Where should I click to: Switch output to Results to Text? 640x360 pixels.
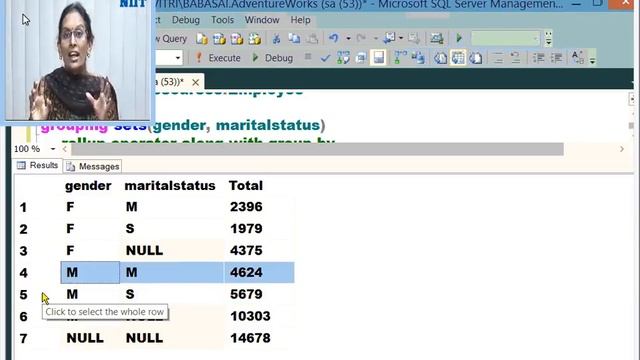coord(440,58)
